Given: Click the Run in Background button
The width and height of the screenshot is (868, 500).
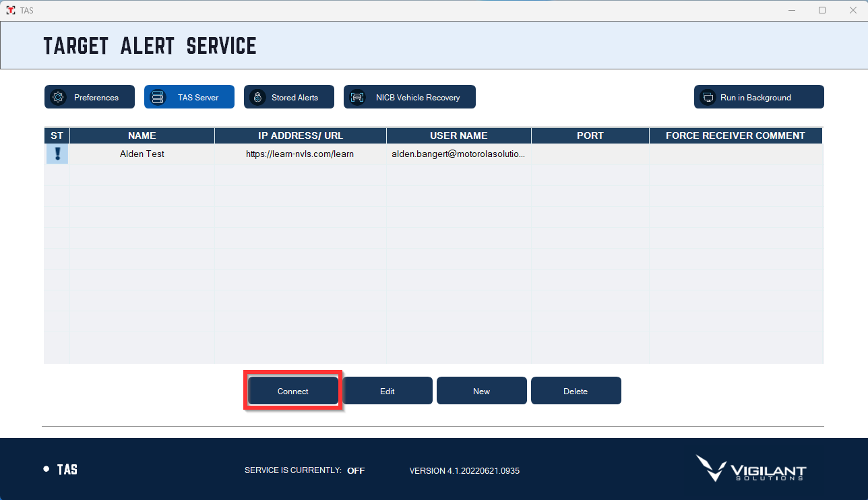Looking at the screenshot, I should coord(759,96).
